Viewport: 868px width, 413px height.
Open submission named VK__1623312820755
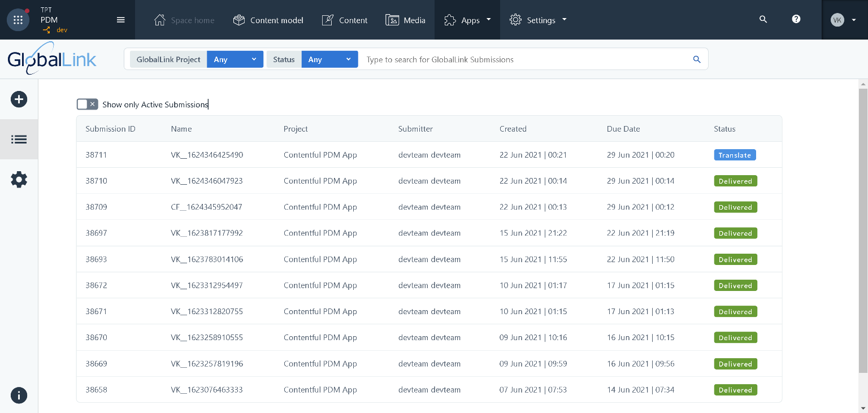pos(207,311)
